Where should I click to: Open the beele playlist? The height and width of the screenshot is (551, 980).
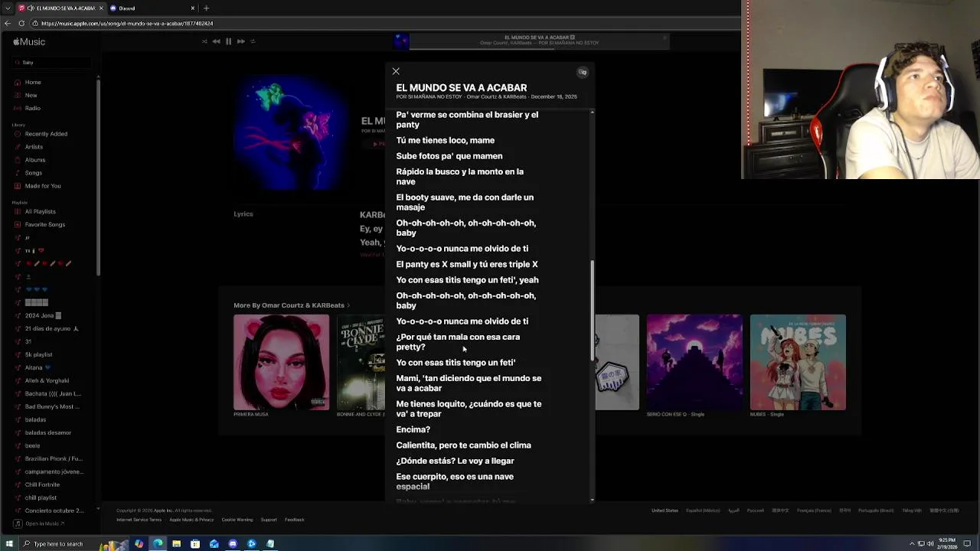click(x=32, y=445)
